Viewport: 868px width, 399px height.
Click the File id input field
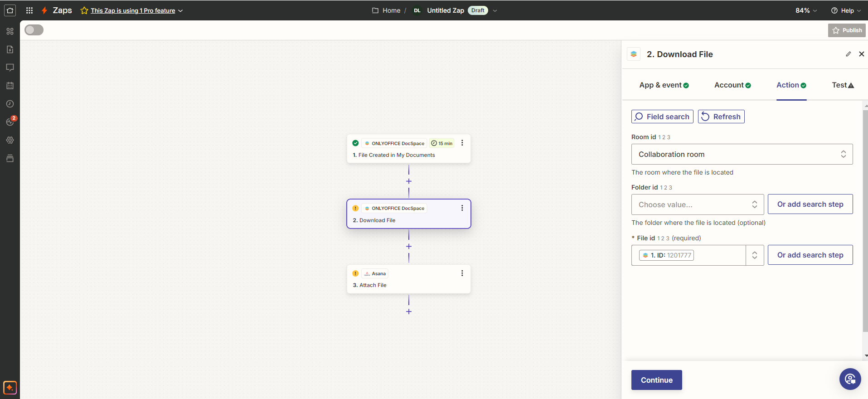click(718, 255)
